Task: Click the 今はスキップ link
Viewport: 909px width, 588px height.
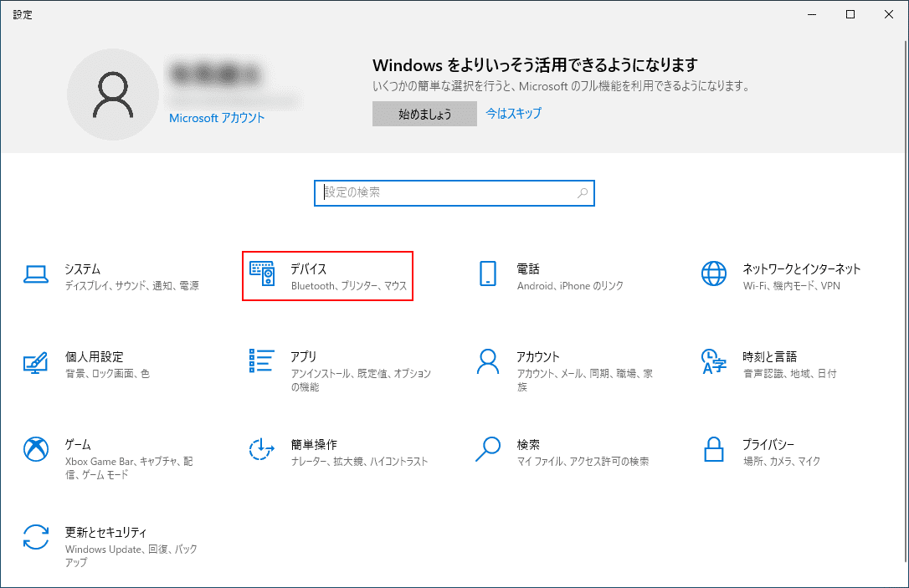Action: pyautogui.click(x=514, y=114)
